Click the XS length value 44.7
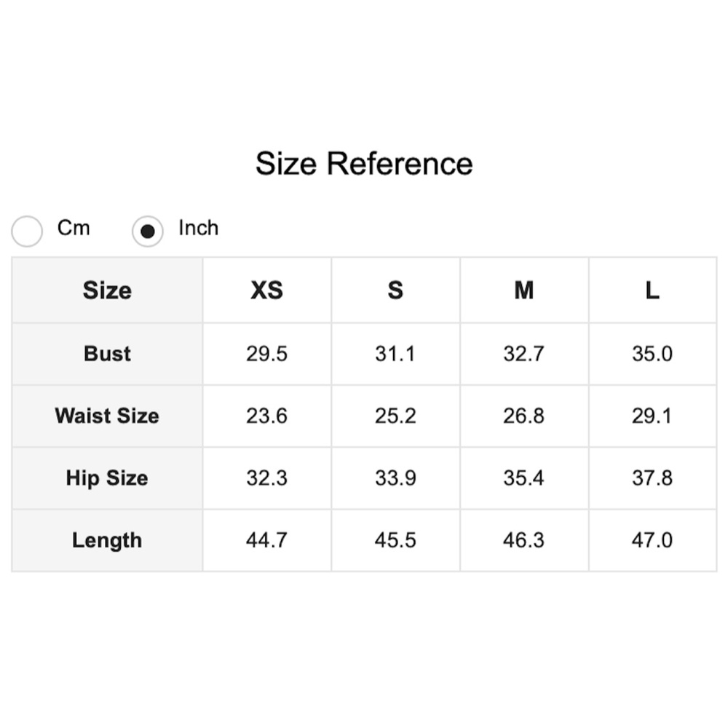The width and height of the screenshot is (728, 728). 266,540
